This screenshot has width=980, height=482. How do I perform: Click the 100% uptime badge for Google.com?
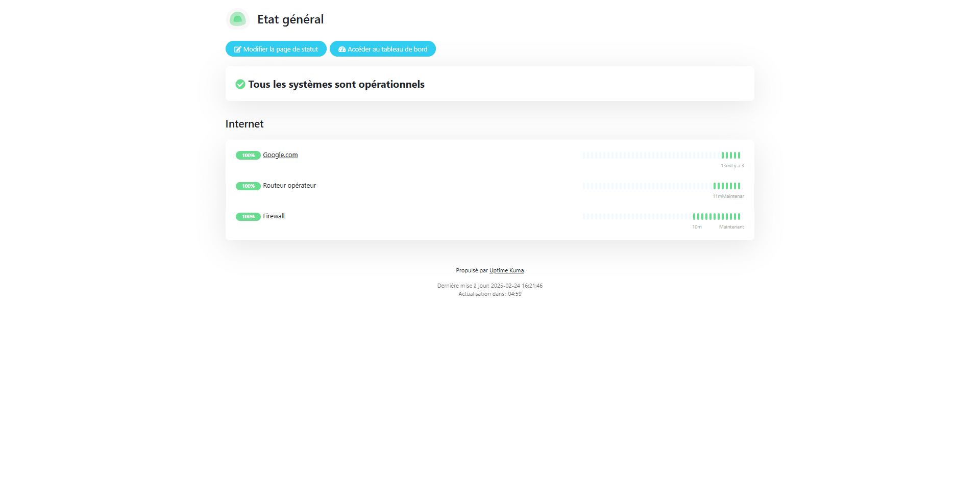coord(248,156)
